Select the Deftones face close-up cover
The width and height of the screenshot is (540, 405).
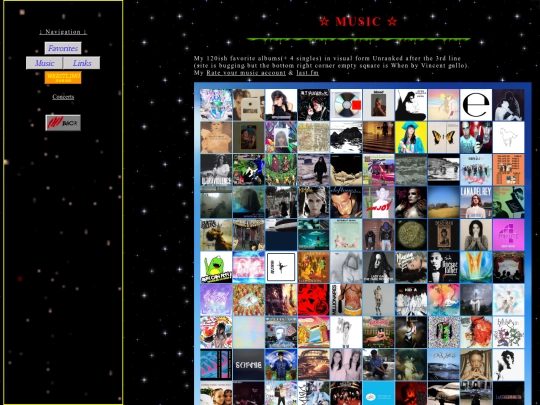[346, 202]
